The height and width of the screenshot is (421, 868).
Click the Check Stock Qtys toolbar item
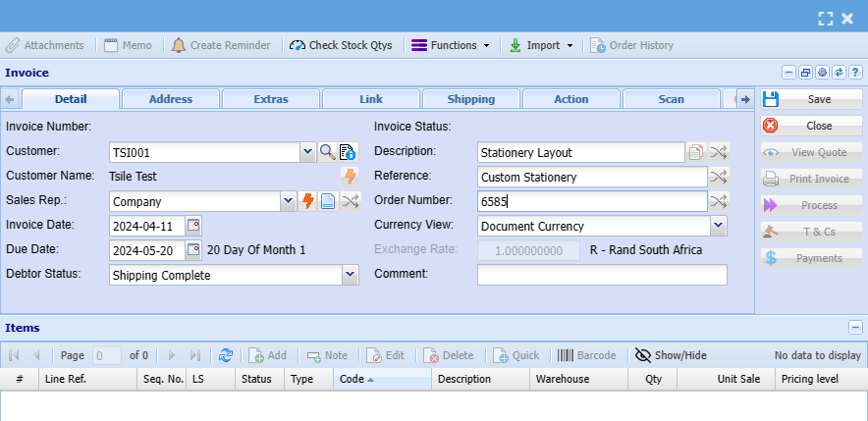(x=341, y=45)
